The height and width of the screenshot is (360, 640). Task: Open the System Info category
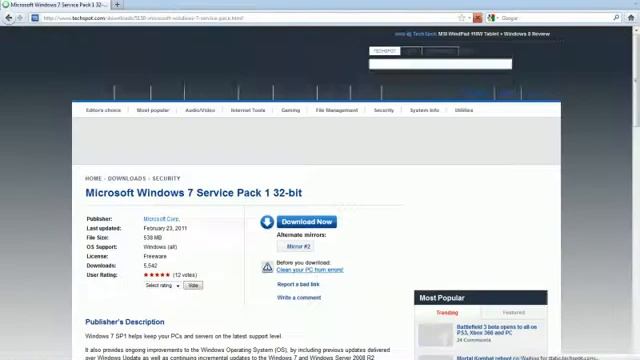[424, 110]
